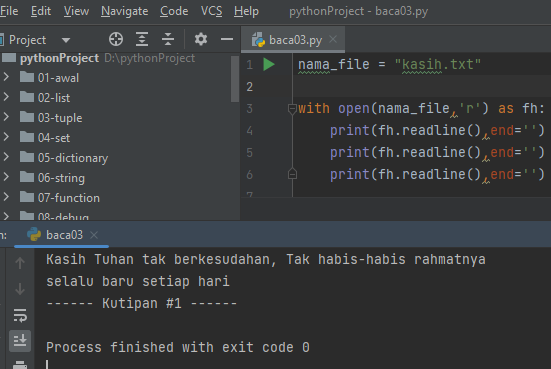Click the Expand All icon in Project
The image size is (551, 369).
click(142, 39)
